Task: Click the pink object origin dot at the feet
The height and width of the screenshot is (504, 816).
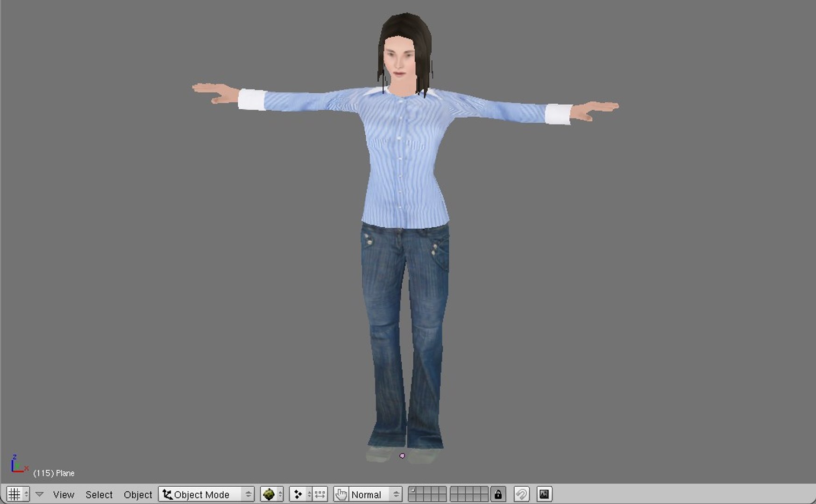Action: coord(402,455)
